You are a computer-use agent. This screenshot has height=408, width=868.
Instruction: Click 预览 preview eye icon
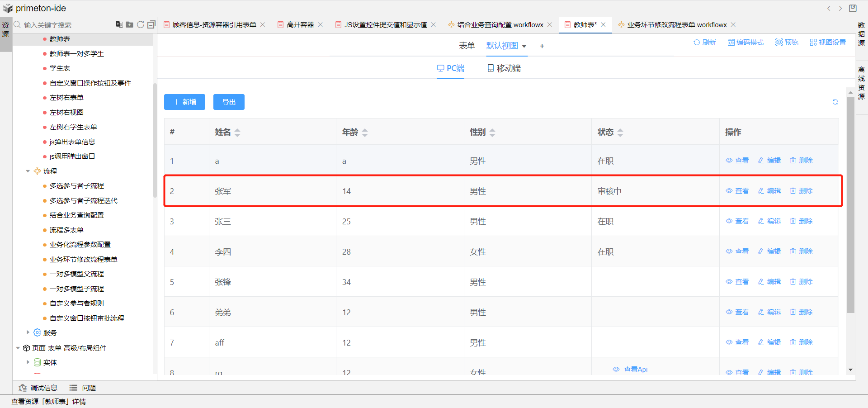[x=787, y=42]
